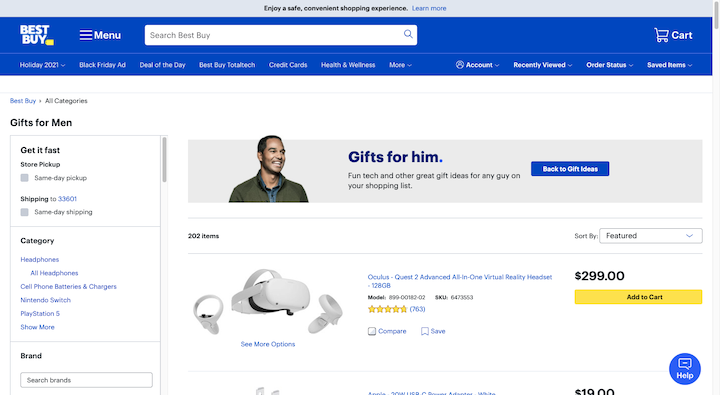Screen dimensions: 720x395
Task: Open Credit Cards page
Action: [288, 65]
